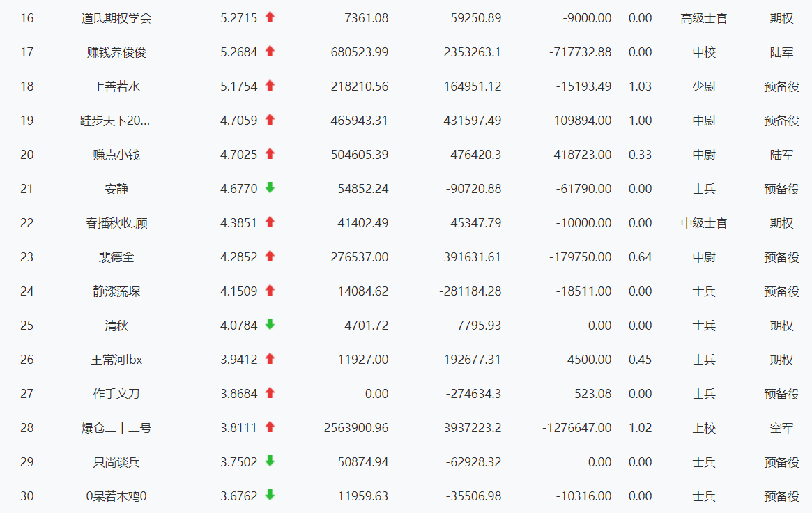Viewport: 812px width, 513px height.
Task: Click the green down arrow beside 只尚谈兵
Action: [270, 461]
